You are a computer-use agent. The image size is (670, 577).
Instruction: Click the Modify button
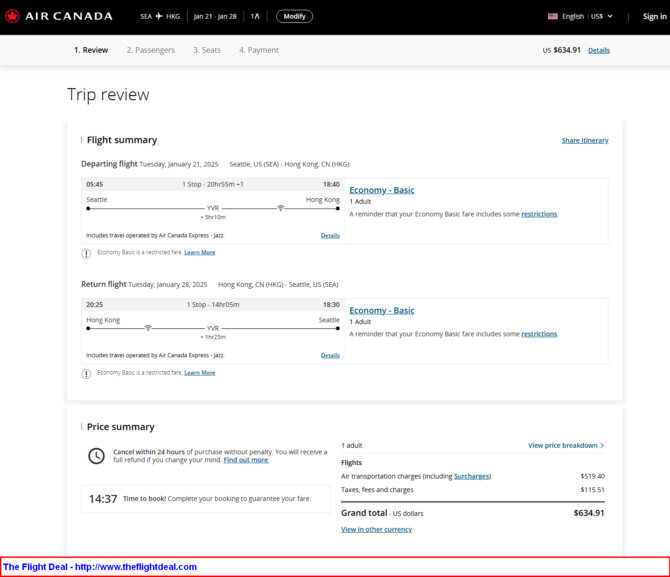pyautogui.click(x=294, y=16)
